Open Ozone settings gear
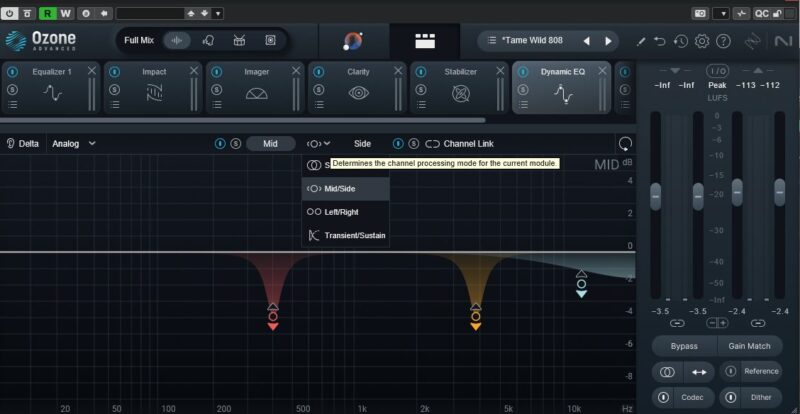Screen dimensions: 800x414 [x=702, y=41]
